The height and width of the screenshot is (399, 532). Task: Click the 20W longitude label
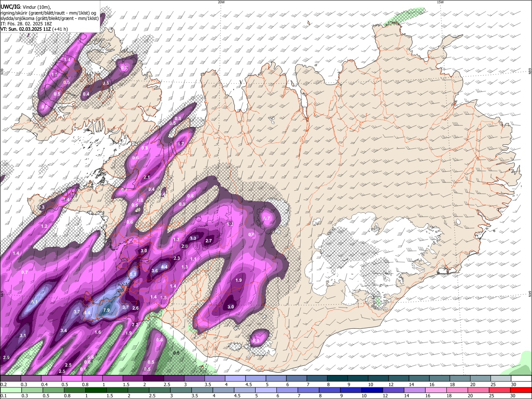[x=221, y=2]
